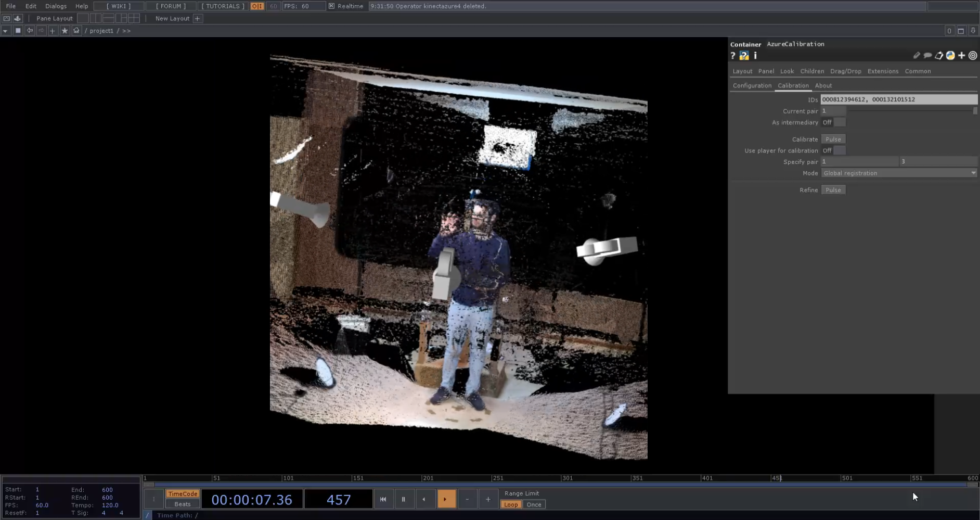Image resolution: width=980 pixels, height=520 pixels.
Task: Select the left-right split pane layout
Action: [96, 18]
